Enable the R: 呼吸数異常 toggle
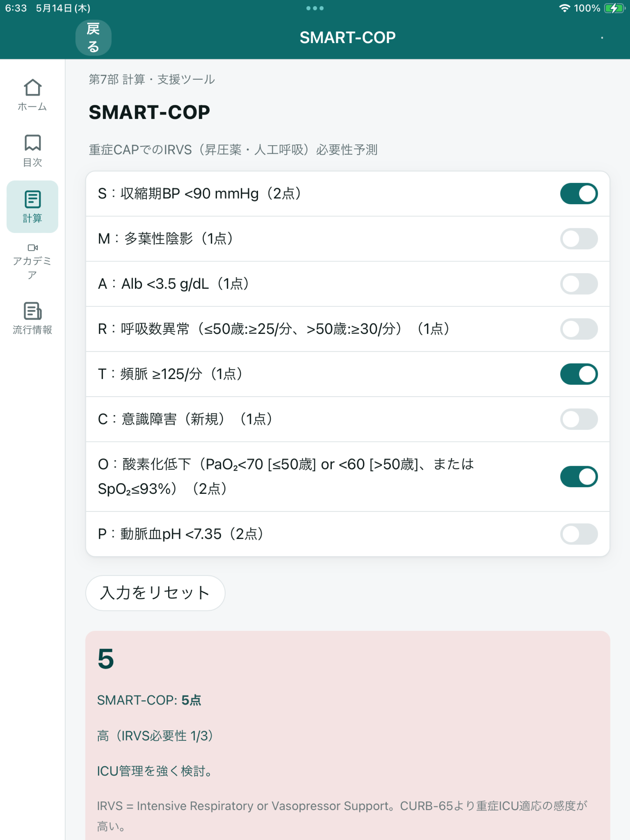The width and height of the screenshot is (630, 840). click(579, 329)
